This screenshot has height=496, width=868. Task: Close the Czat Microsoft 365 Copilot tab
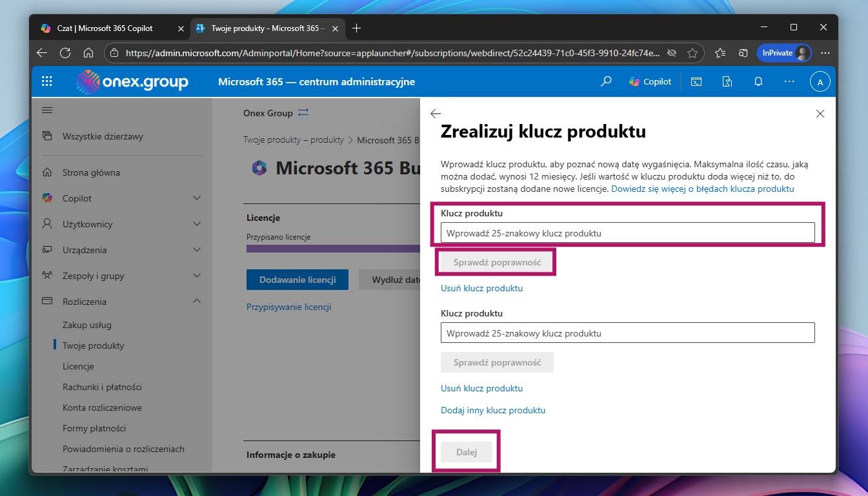tap(181, 28)
